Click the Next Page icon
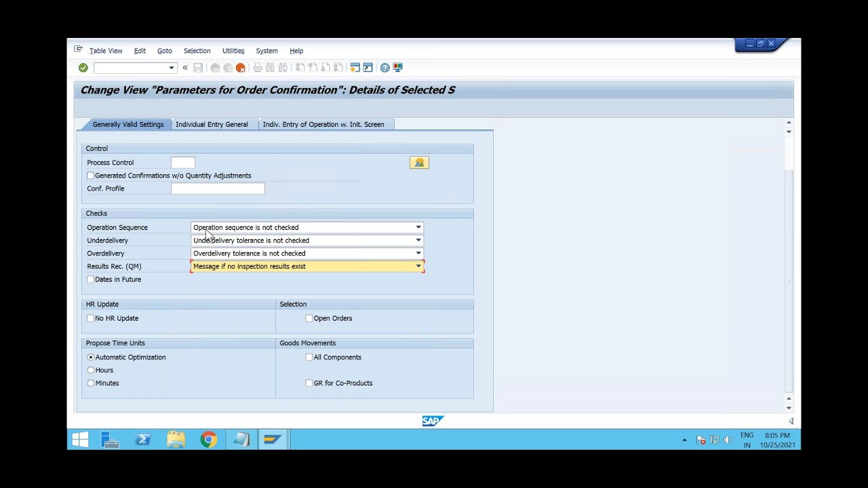 pos(325,68)
